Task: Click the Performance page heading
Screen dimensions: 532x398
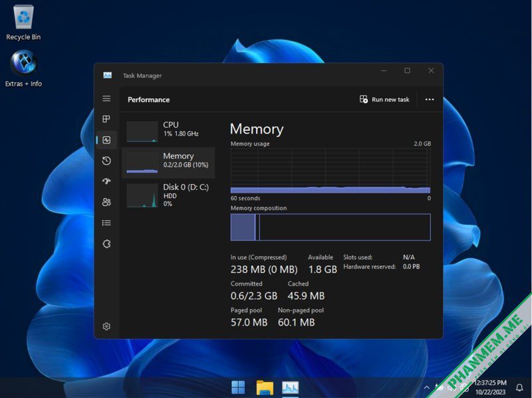Action: (x=148, y=100)
